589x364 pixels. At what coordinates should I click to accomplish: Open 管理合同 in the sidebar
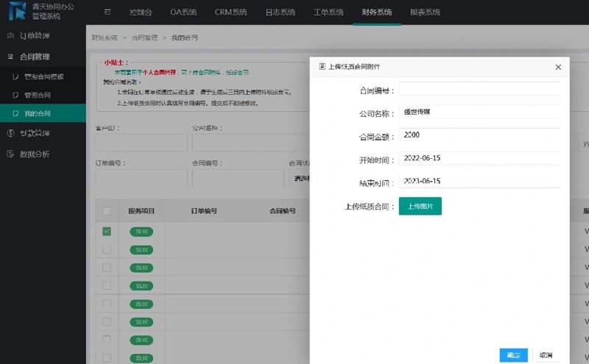[43, 95]
